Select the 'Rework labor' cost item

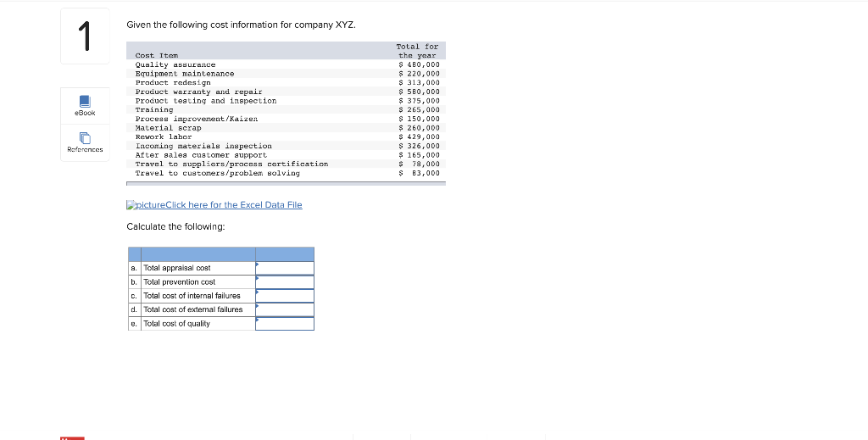pyautogui.click(x=164, y=136)
